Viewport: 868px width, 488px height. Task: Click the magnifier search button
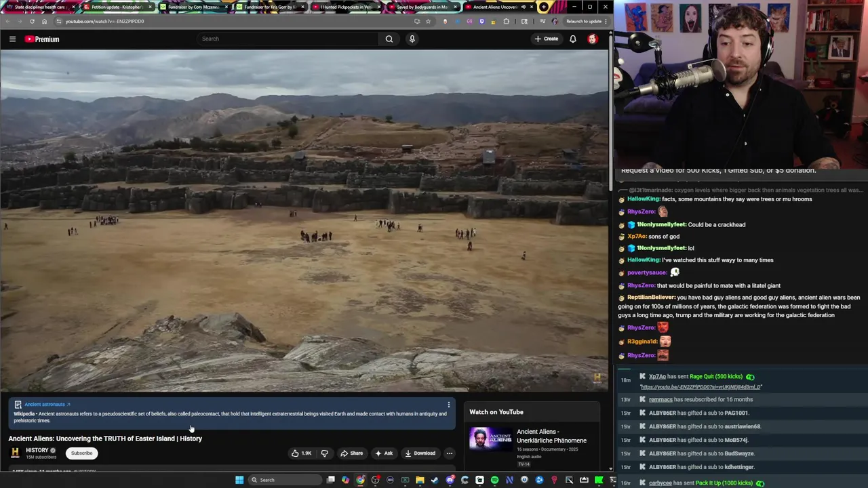[389, 39]
